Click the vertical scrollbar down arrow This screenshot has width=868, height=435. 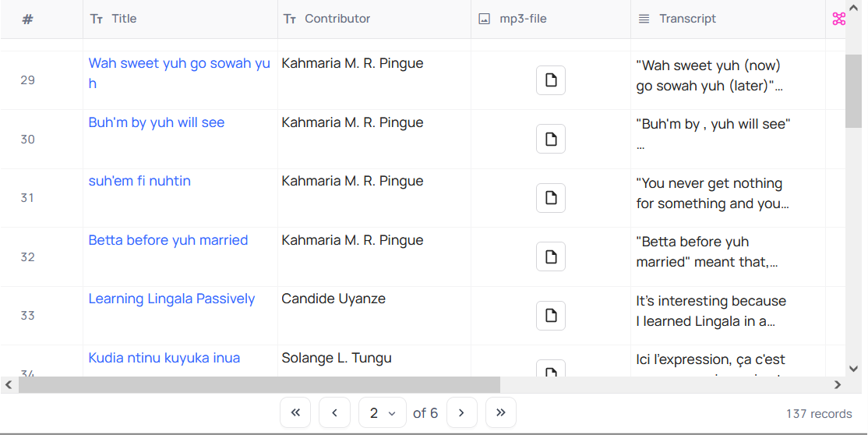854,369
